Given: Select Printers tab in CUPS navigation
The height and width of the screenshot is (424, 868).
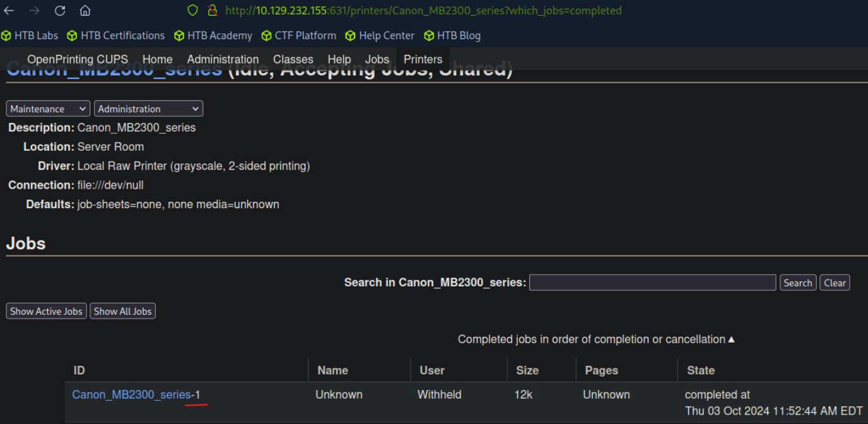Looking at the screenshot, I should (x=423, y=59).
